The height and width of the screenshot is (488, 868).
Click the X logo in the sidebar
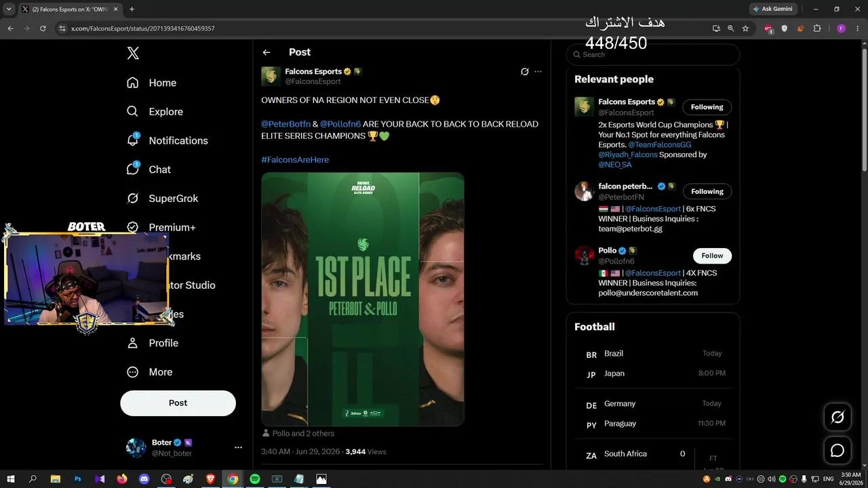[133, 54]
